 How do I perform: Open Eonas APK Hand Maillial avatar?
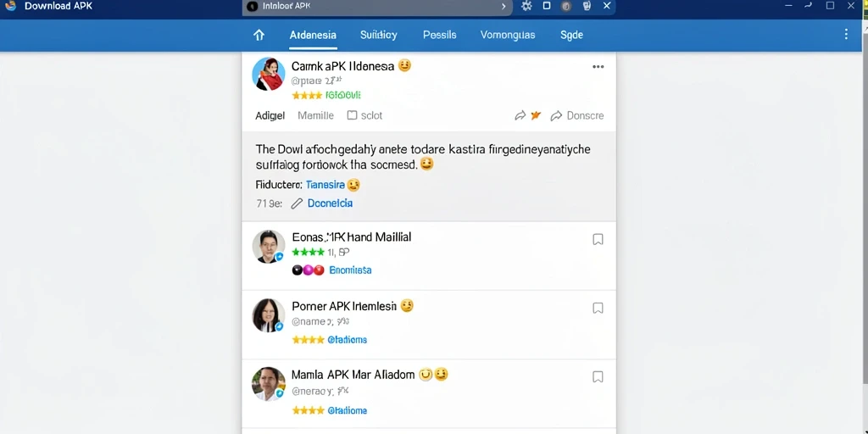click(269, 247)
